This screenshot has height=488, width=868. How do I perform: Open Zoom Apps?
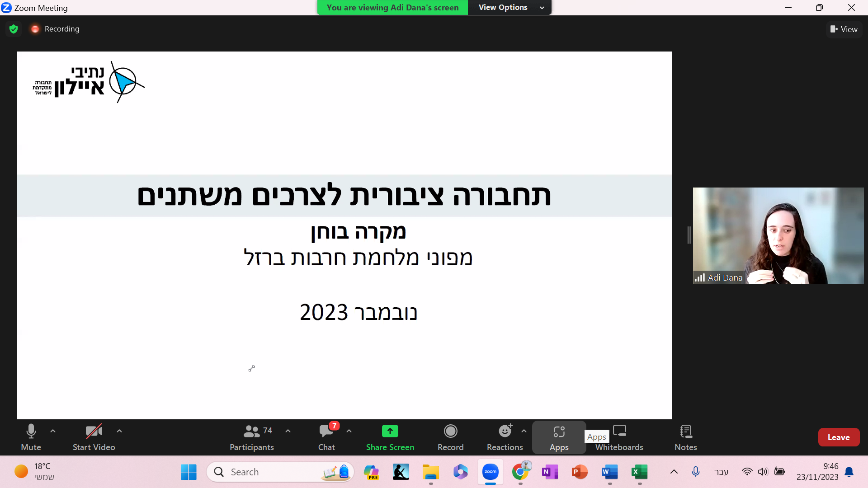(559, 437)
